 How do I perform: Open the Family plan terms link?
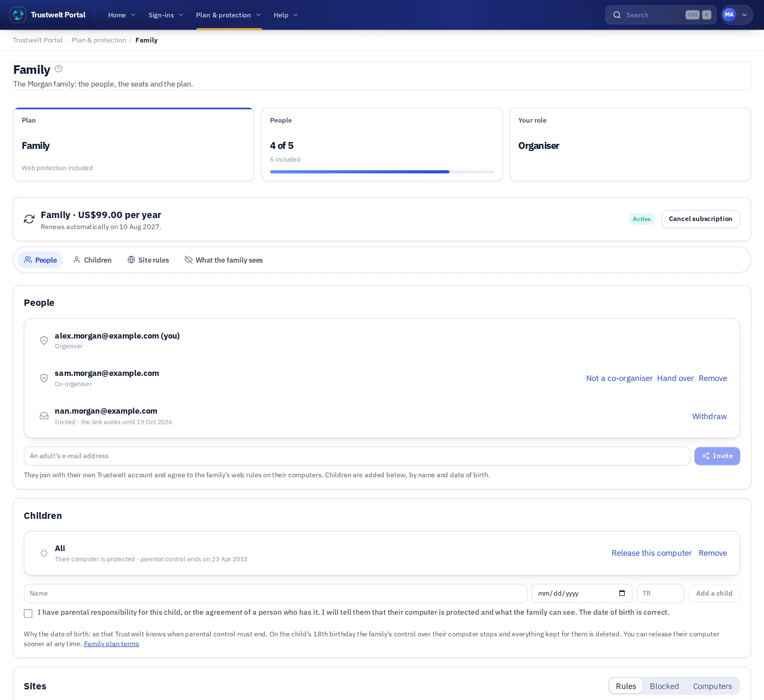point(111,644)
